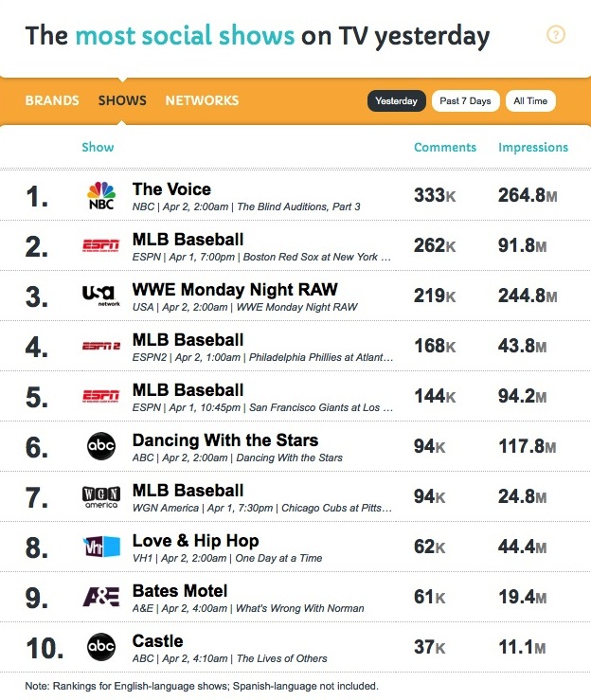The width and height of the screenshot is (591, 700).
Task: Select the Shows tab
Action: pos(122,100)
